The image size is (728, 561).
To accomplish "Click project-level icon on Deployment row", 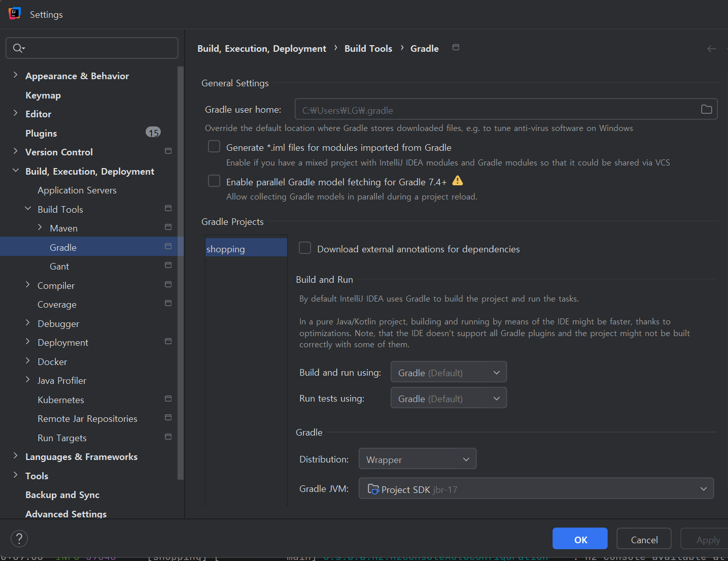I will click(x=168, y=341).
